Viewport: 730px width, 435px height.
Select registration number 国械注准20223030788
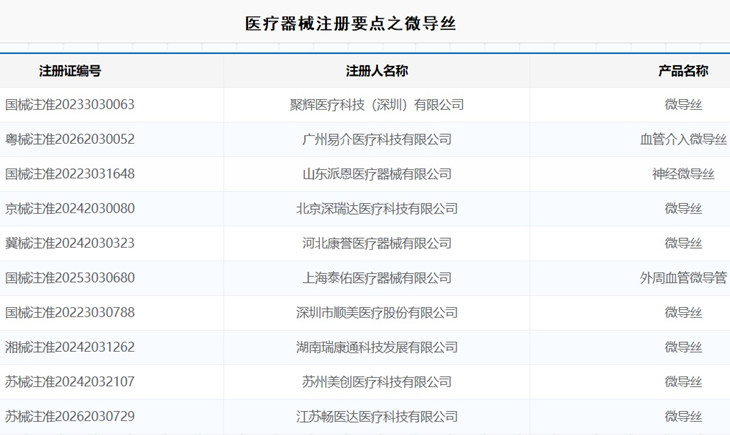70,312
